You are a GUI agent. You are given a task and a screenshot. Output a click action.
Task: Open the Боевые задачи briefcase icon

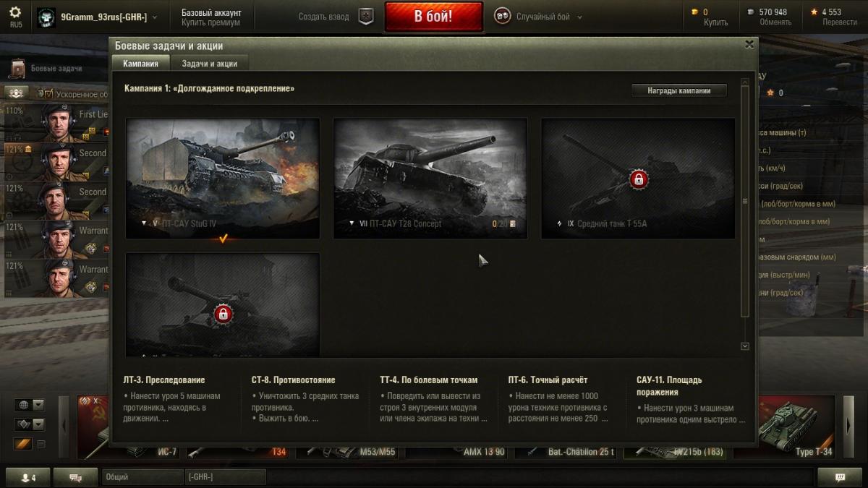[x=18, y=69]
